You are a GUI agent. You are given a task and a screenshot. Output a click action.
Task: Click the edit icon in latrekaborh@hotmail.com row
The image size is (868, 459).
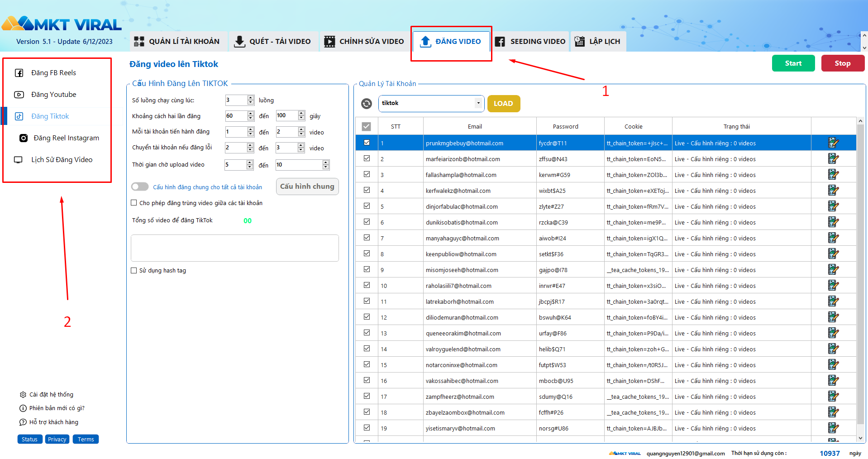833,301
